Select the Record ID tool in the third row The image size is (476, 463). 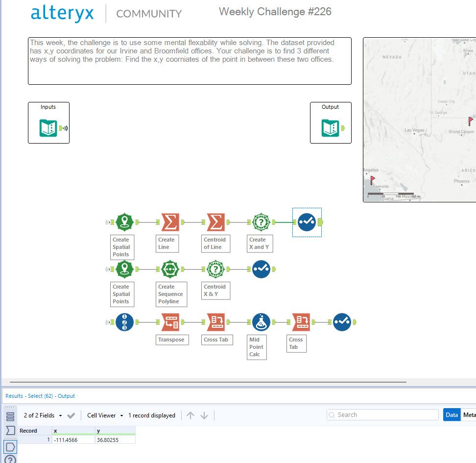point(124,322)
